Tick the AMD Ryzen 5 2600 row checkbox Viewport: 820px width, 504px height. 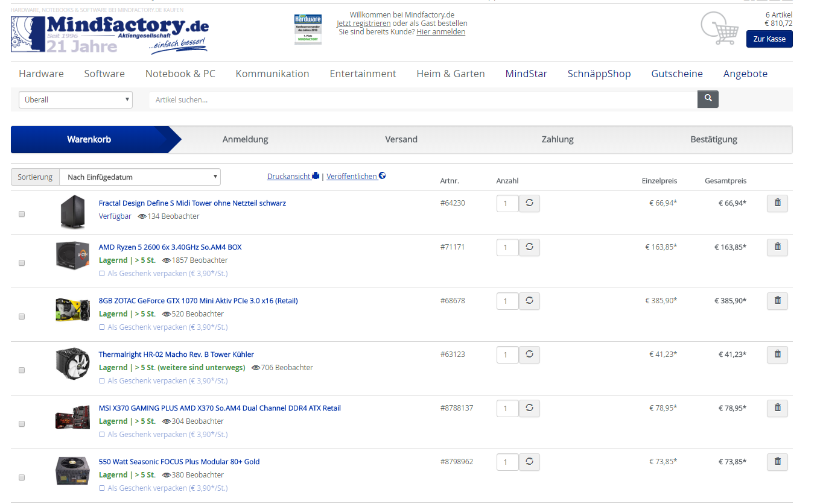click(22, 263)
